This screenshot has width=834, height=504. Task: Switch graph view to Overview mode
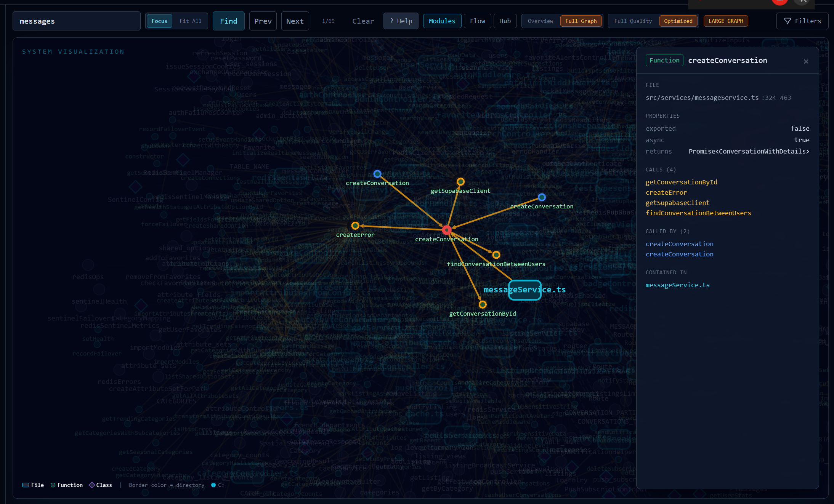point(540,21)
